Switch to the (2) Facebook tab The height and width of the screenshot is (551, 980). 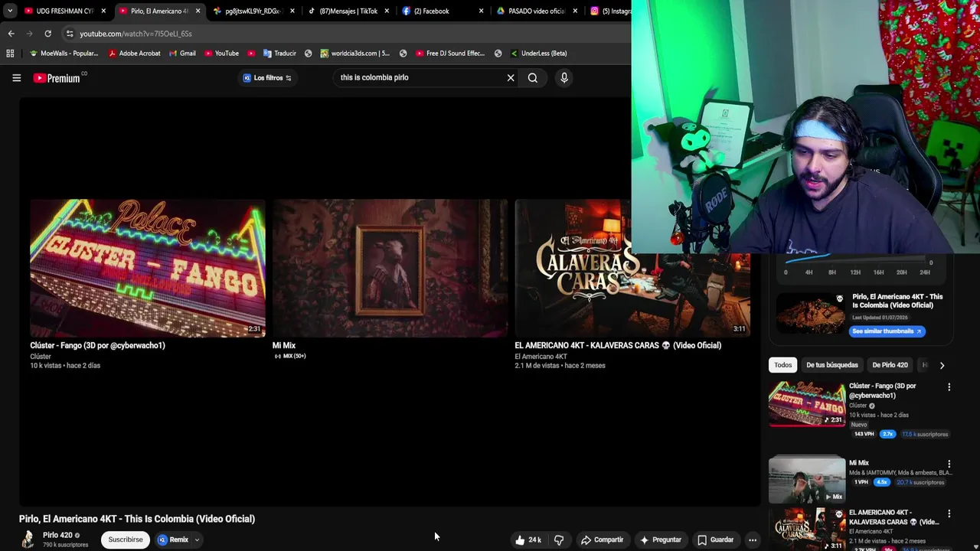pyautogui.click(x=441, y=11)
